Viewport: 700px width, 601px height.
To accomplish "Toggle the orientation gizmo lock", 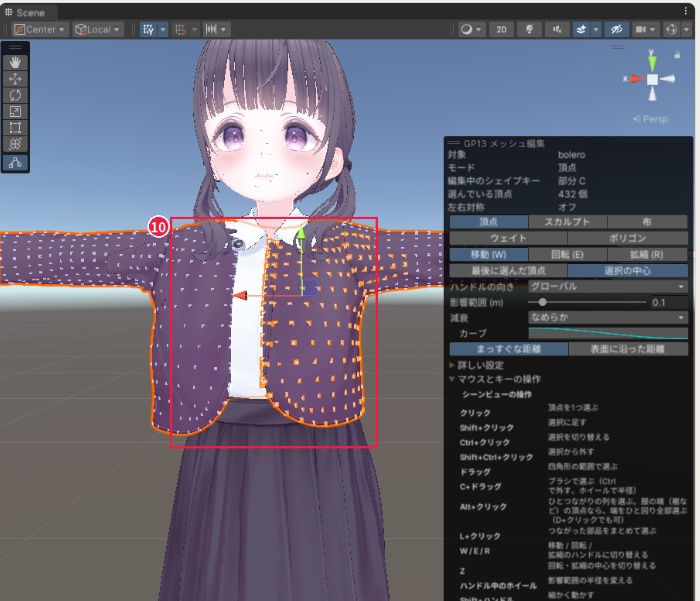I will coord(677,55).
